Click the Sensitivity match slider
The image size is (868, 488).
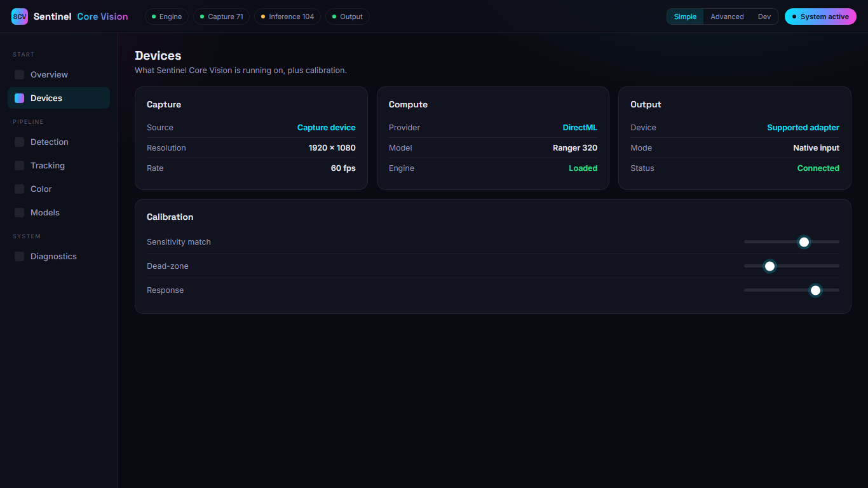[x=792, y=242]
